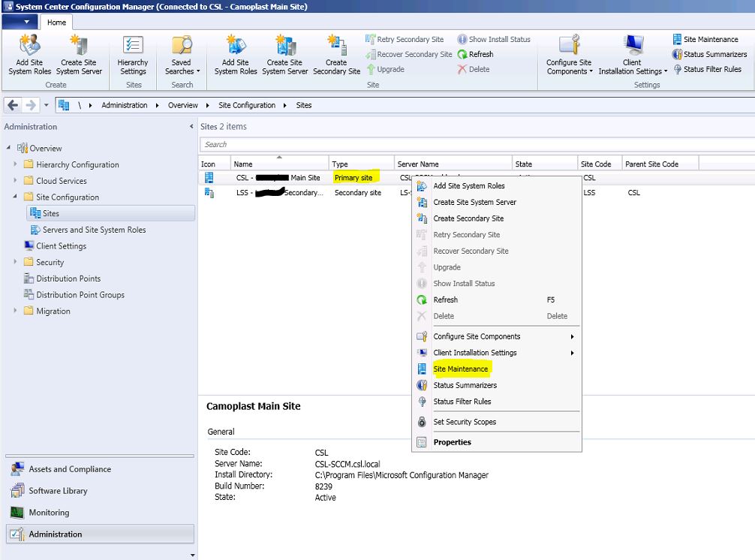
Task: Expand Cloud Services tree node
Action: click(x=15, y=181)
